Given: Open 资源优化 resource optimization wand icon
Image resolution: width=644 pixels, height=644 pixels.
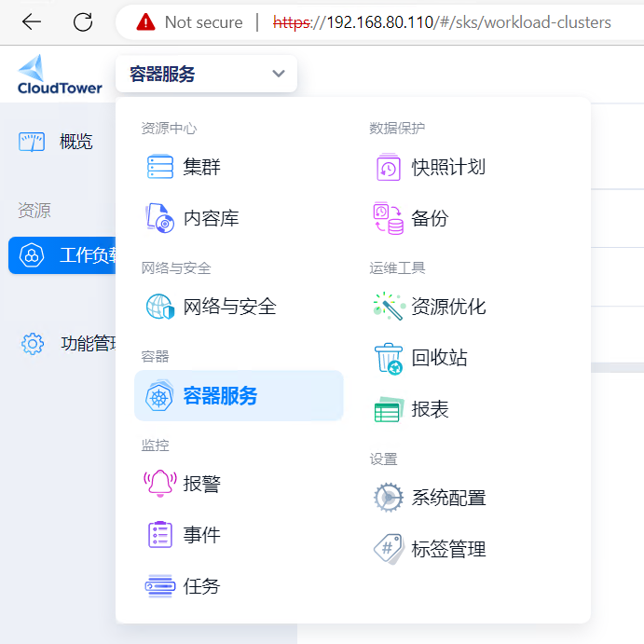Looking at the screenshot, I should pyautogui.click(x=390, y=307).
